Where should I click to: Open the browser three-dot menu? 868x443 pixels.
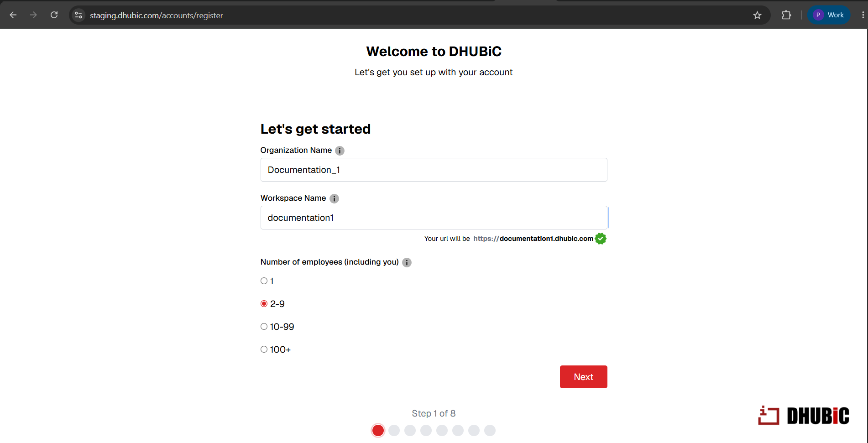point(863,15)
